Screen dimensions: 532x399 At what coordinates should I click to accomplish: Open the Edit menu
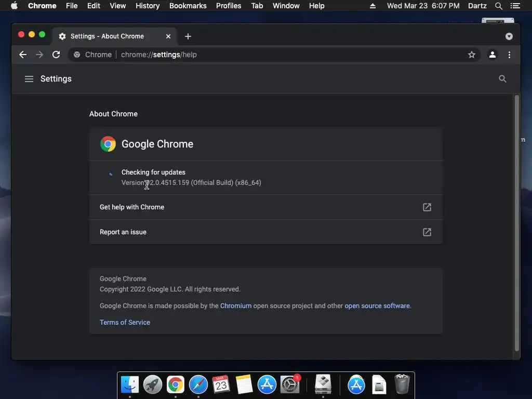(x=94, y=6)
